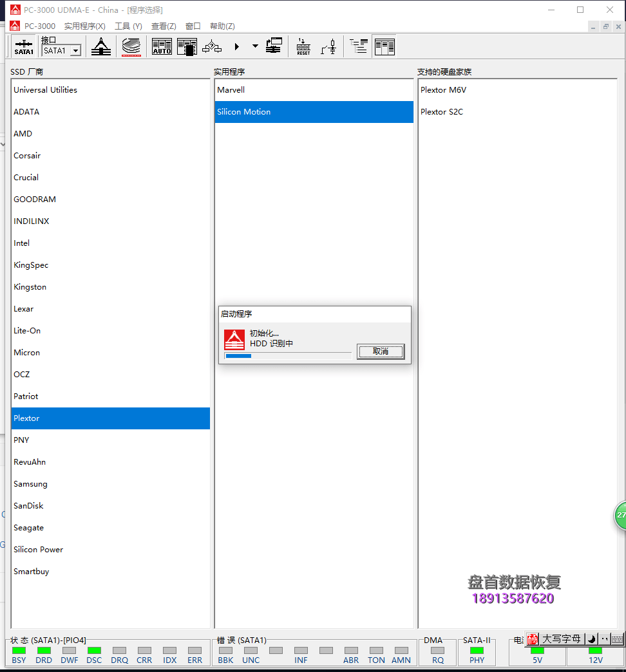Restore the inner MDI child window
Screen dimensions: 626x672
pos(606,26)
